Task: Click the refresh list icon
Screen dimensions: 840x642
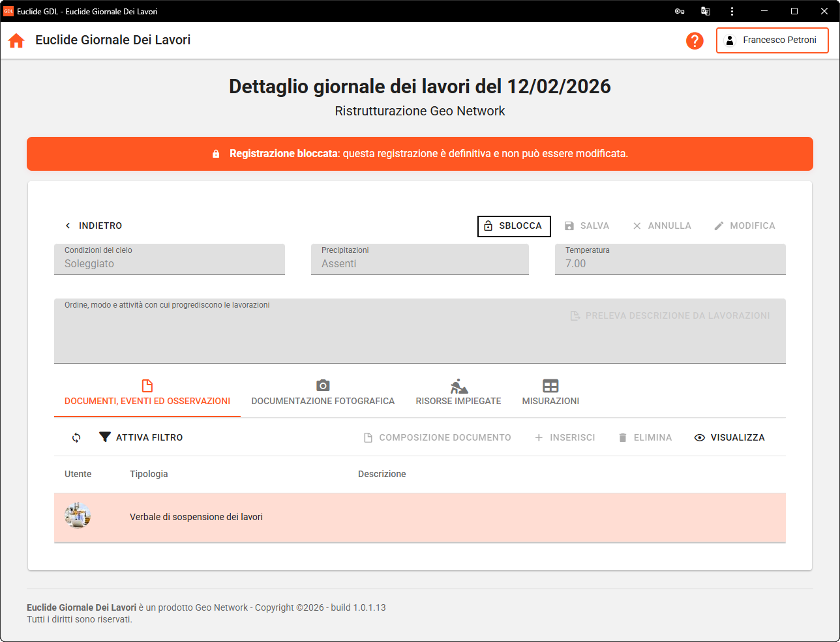Action: (x=76, y=438)
